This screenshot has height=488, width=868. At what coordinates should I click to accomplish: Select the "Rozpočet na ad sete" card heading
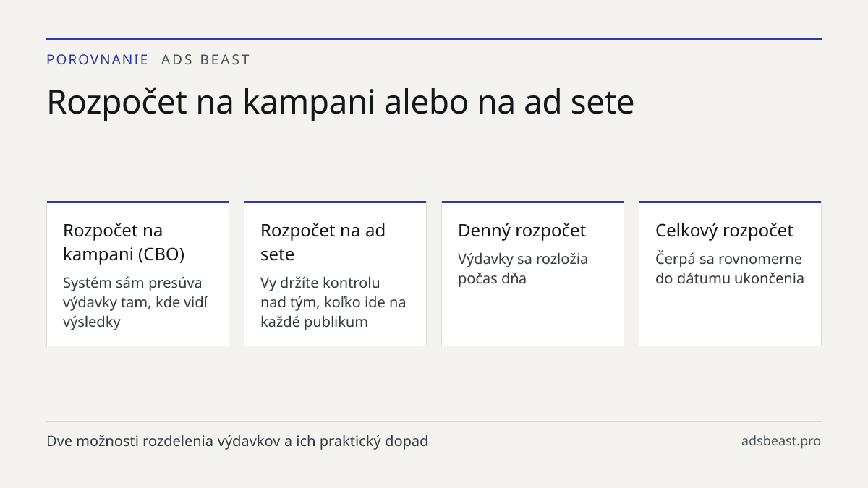[323, 242]
